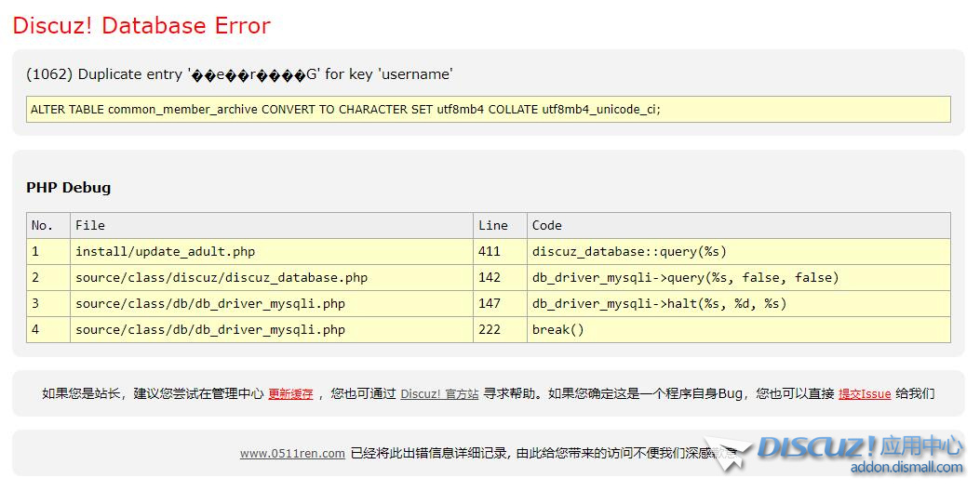Click row number 3 cell

(48, 303)
